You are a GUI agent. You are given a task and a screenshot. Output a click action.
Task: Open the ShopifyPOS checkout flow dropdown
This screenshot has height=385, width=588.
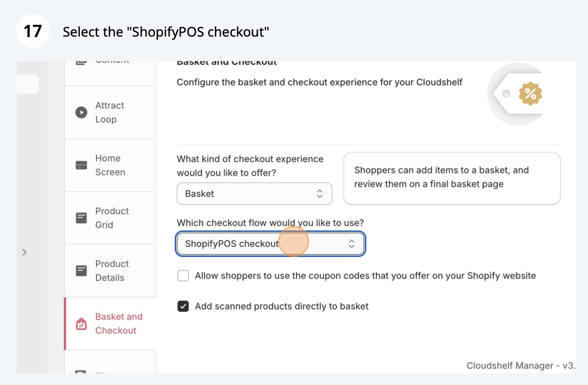(270, 244)
